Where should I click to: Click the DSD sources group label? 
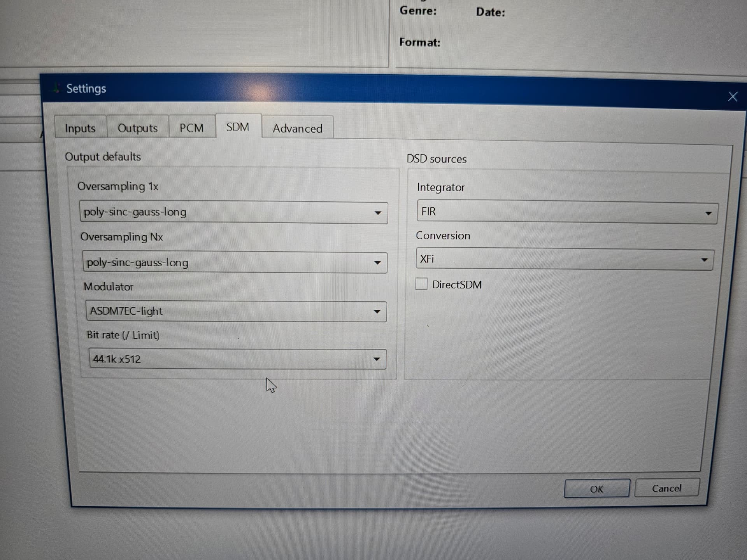click(436, 159)
